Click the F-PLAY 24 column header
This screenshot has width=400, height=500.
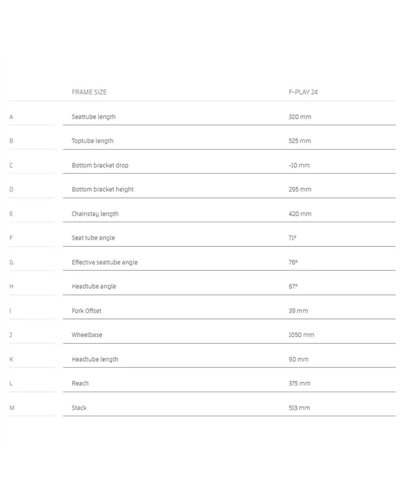(303, 92)
